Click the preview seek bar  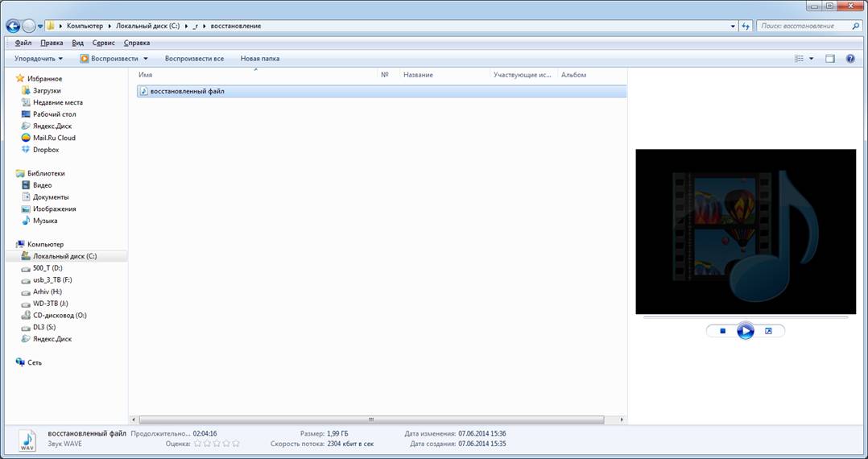pos(745,318)
